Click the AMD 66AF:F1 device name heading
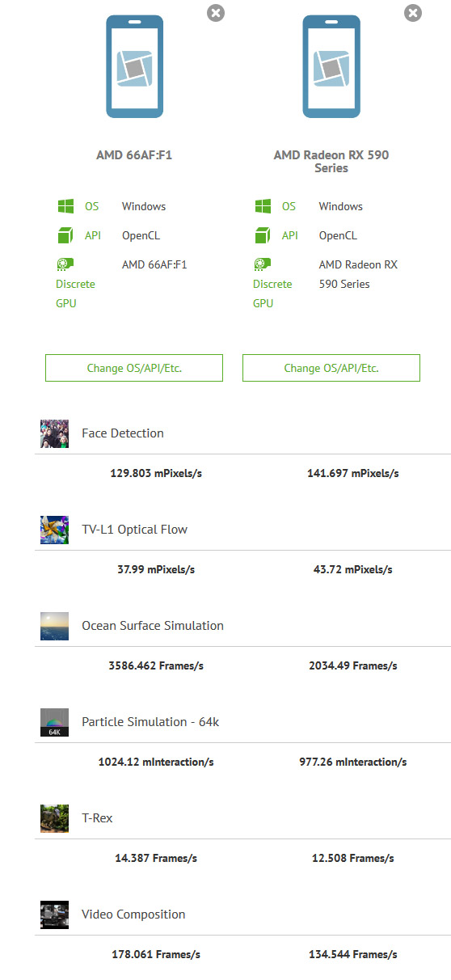The image size is (451, 980). pyautogui.click(x=134, y=155)
